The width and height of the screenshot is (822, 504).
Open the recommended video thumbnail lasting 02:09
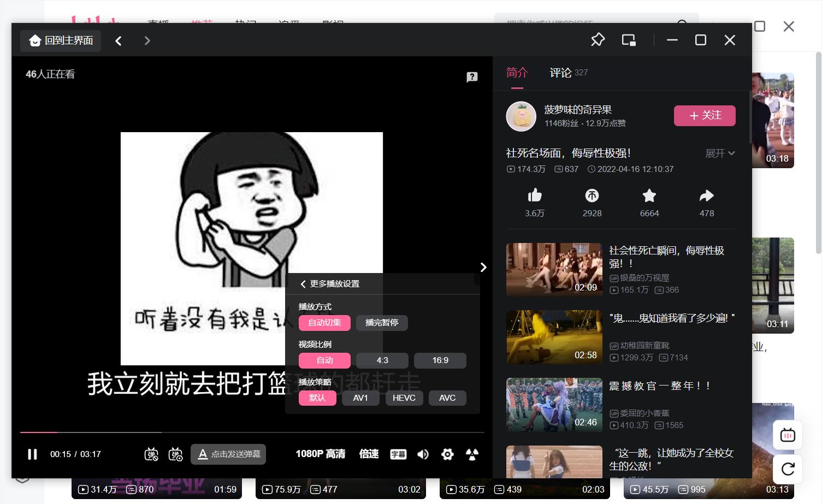(554, 270)
